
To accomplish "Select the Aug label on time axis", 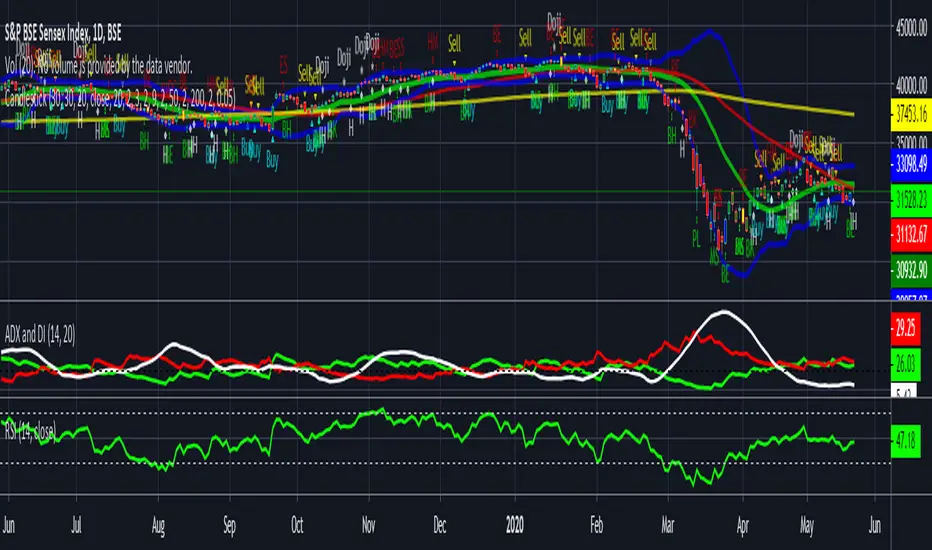I will tap(158, 526).
